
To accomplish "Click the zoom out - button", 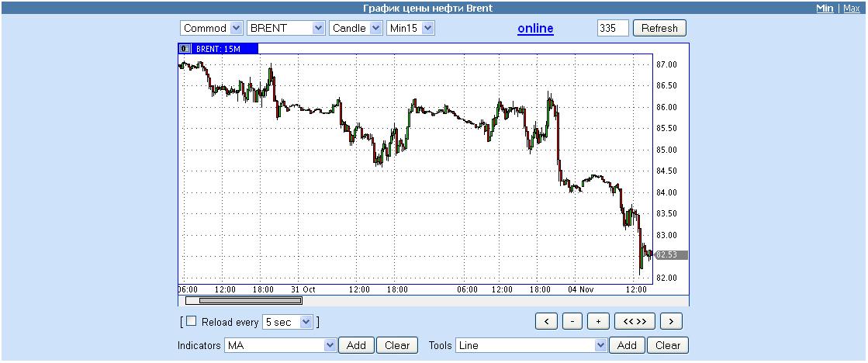I will pos(572,321).
